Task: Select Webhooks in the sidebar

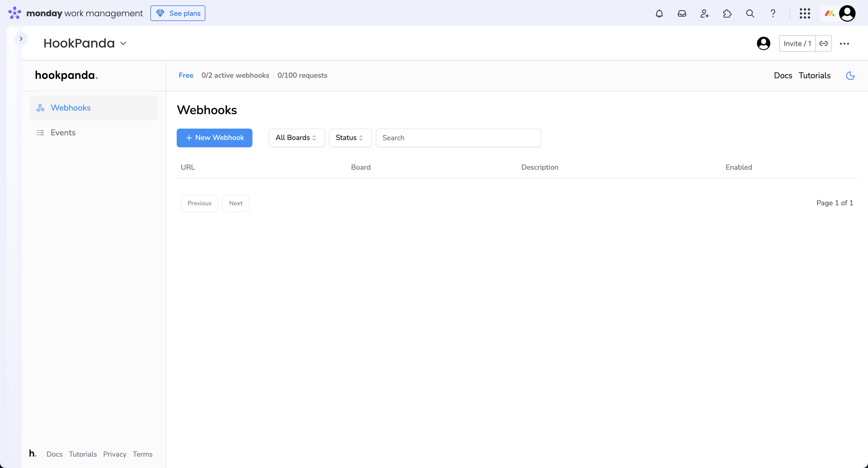Action: (x=94, y=108)
